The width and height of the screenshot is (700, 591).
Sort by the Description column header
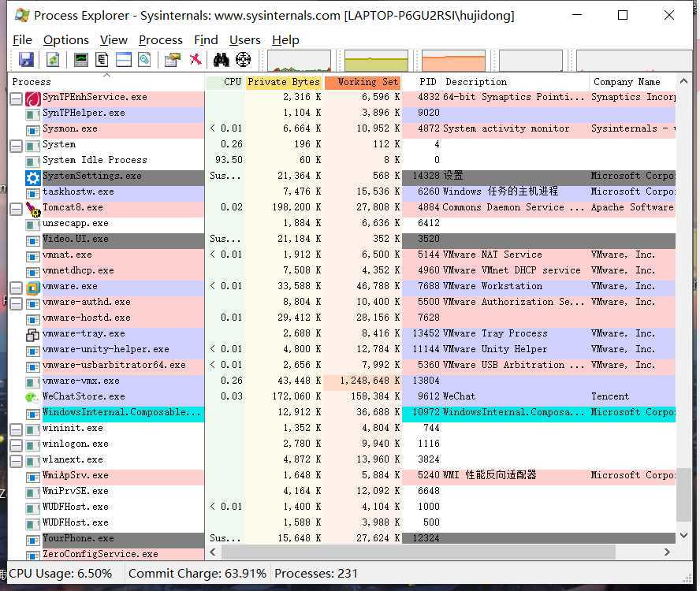pos(516,82)
